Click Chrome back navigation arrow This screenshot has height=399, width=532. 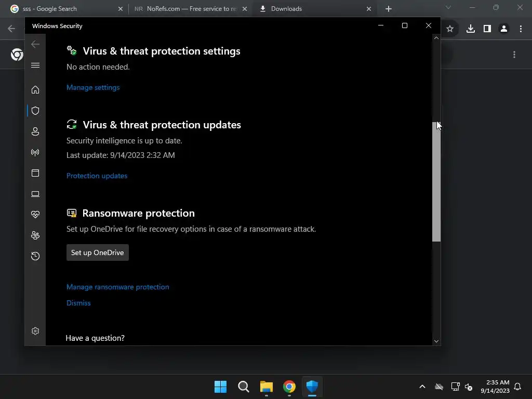(x=11, y=29)
